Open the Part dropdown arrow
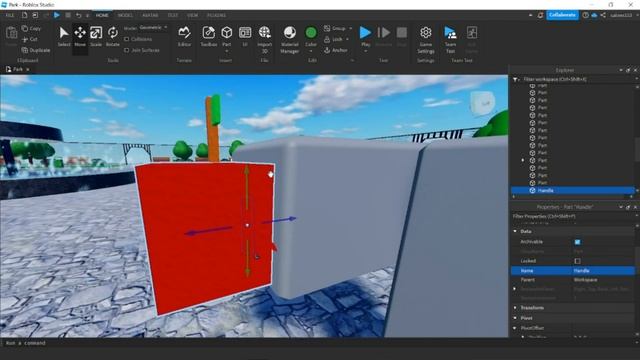640x360 pixels. (x=227, y=51)
